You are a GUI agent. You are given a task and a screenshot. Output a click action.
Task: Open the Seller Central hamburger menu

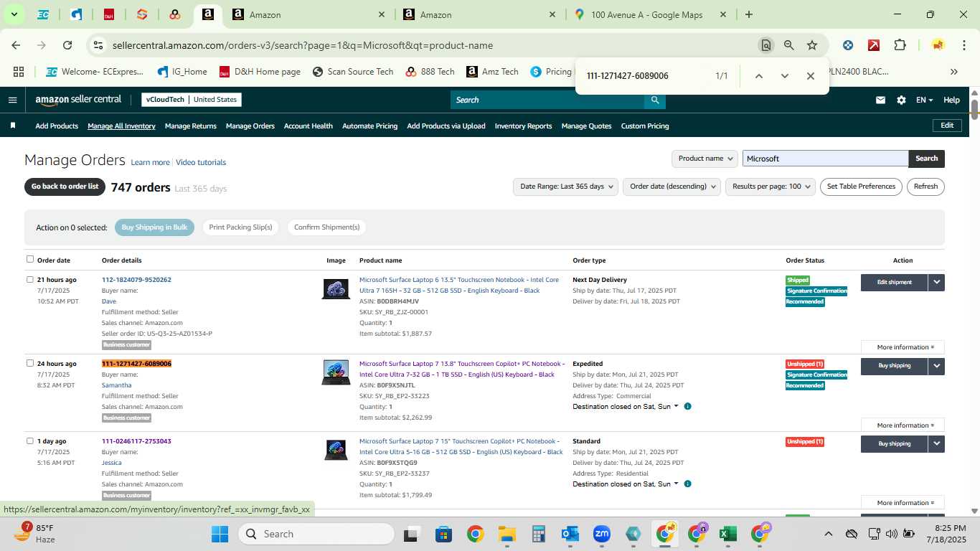click(12, 100)
